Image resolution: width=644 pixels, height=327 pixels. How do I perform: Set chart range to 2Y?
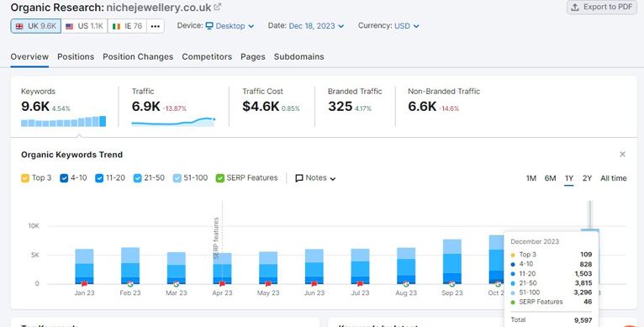pyautogui.click(x=587, y=178)
